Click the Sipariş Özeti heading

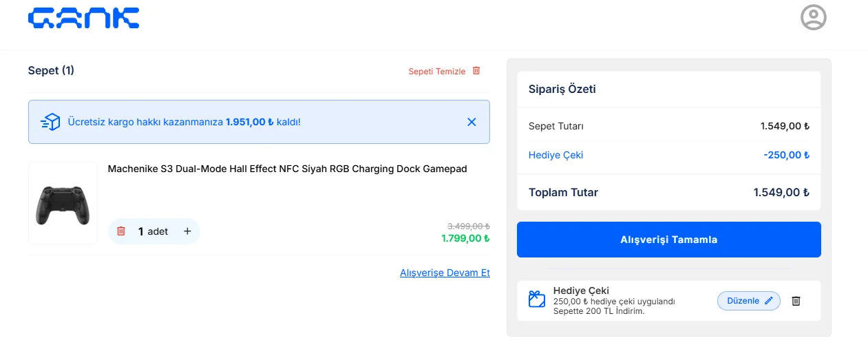(562, 89)
